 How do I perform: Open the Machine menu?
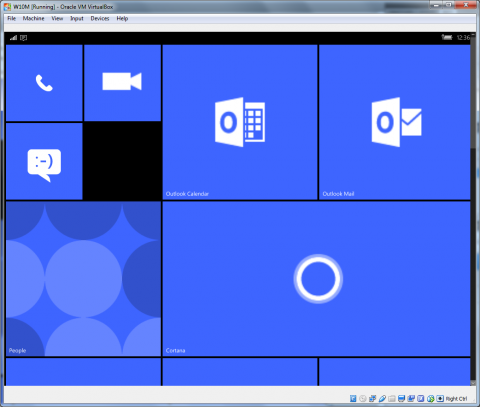pos(33,18)
